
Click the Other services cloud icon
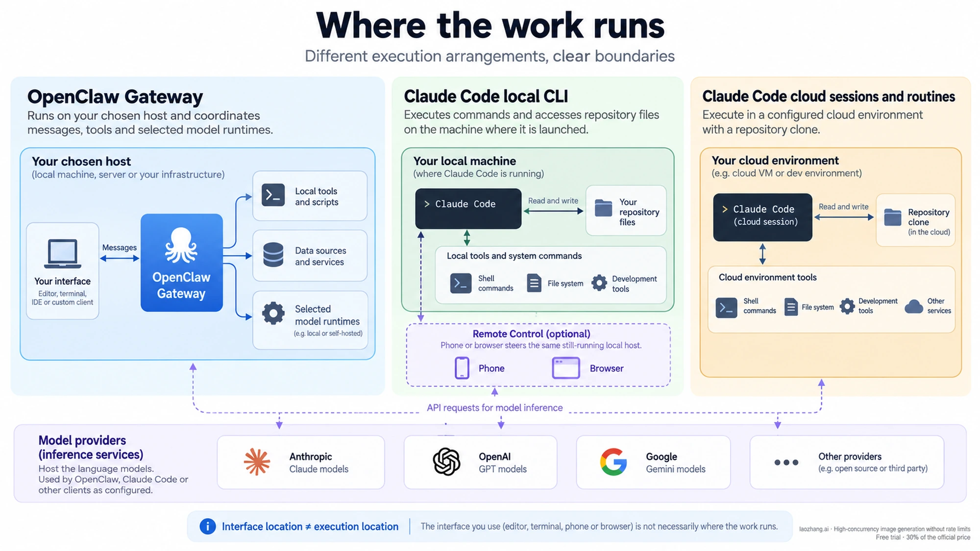tap(914, 307)
